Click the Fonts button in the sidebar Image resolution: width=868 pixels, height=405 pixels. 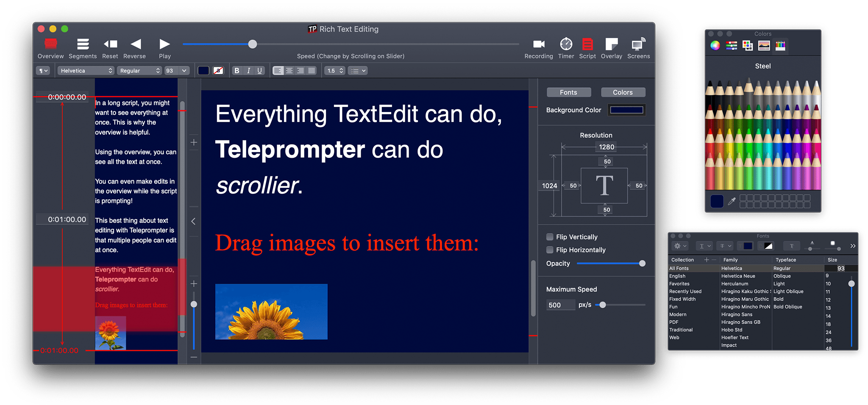[568, 92]
